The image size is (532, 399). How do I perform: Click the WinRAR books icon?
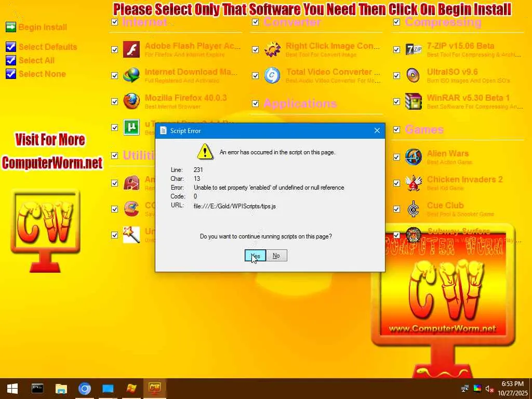coord(413,101)
